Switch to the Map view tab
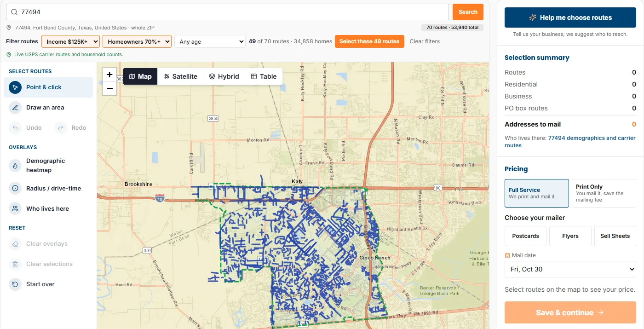The width and height of the screenshot is (644, 329). point(140,76)
